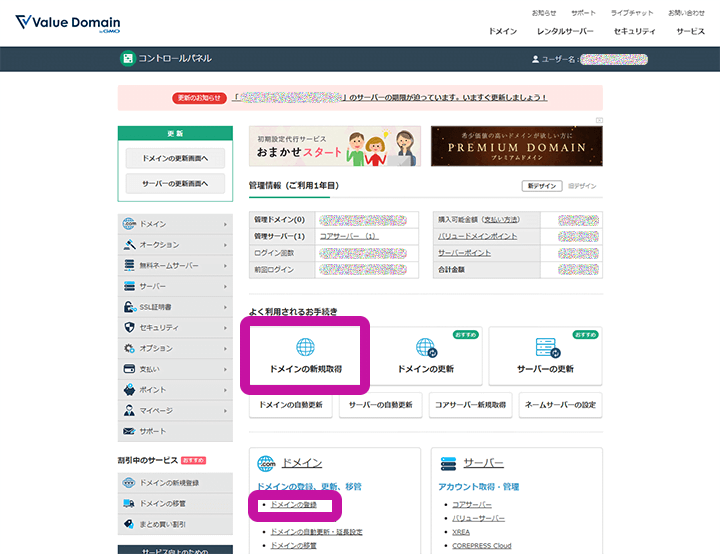Expand the セキュリティ sidebar menu
Viewport: 720px width, 554px height.
(174, 328)
